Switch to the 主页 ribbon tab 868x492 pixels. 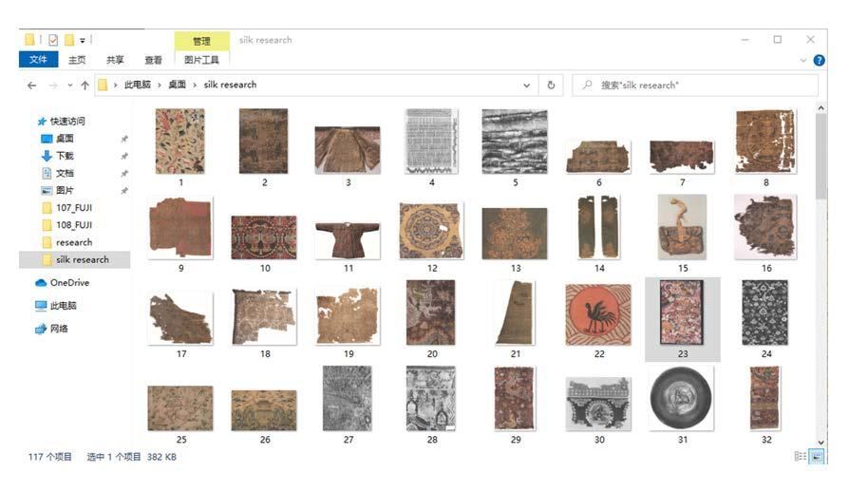click(x=77, y=60)
